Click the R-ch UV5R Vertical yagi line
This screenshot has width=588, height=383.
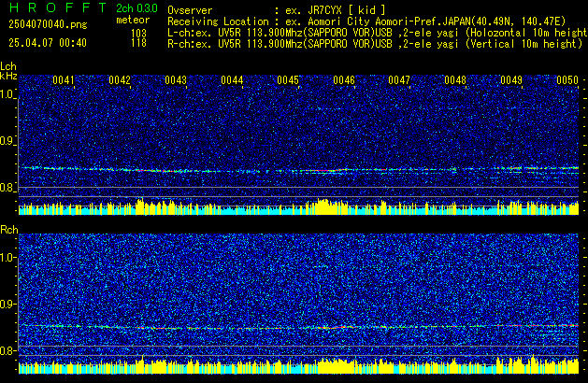[375, 44]
